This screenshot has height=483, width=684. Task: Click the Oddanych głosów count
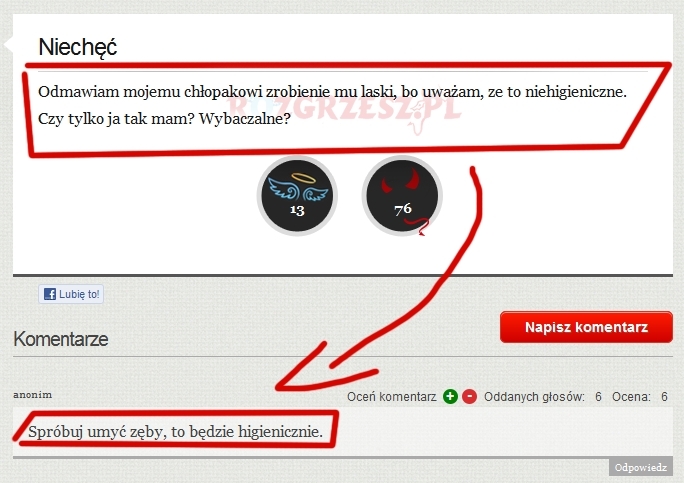point(598,397)
